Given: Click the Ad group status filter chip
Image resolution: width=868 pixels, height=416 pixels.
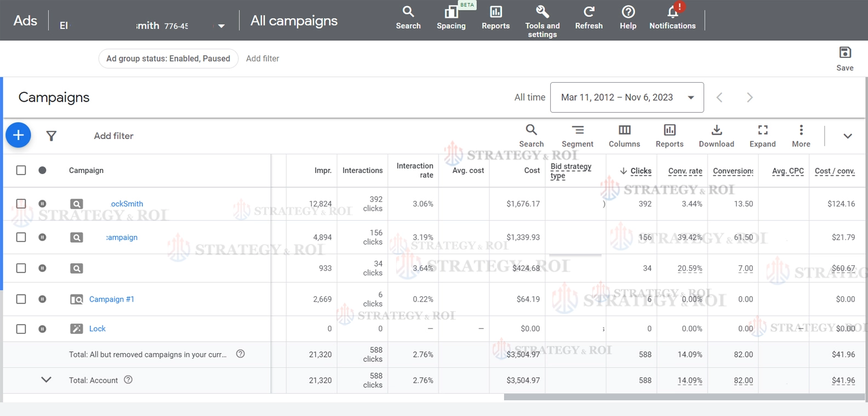Looking at the screenshot, I should click(x=168, y=59).
